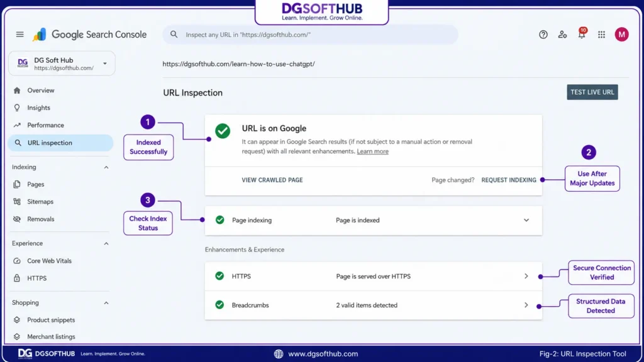Collapse the Experience section

coord(106,243)
